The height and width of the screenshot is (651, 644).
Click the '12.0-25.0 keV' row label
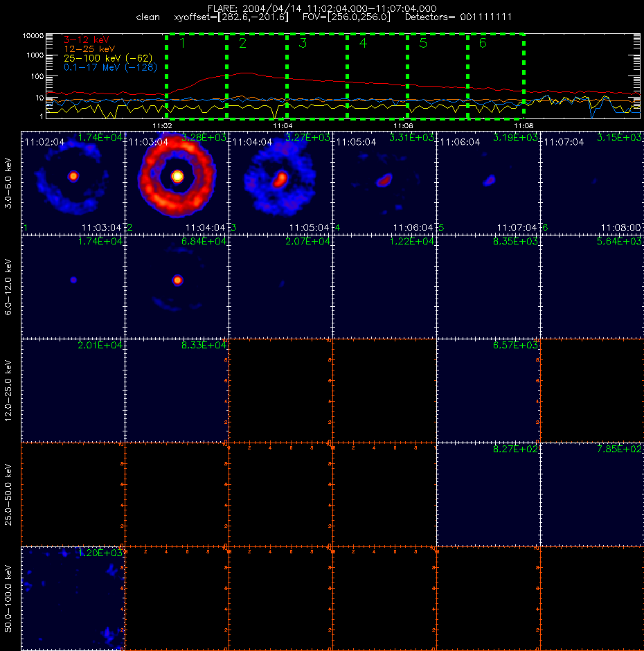coord(8,391)
